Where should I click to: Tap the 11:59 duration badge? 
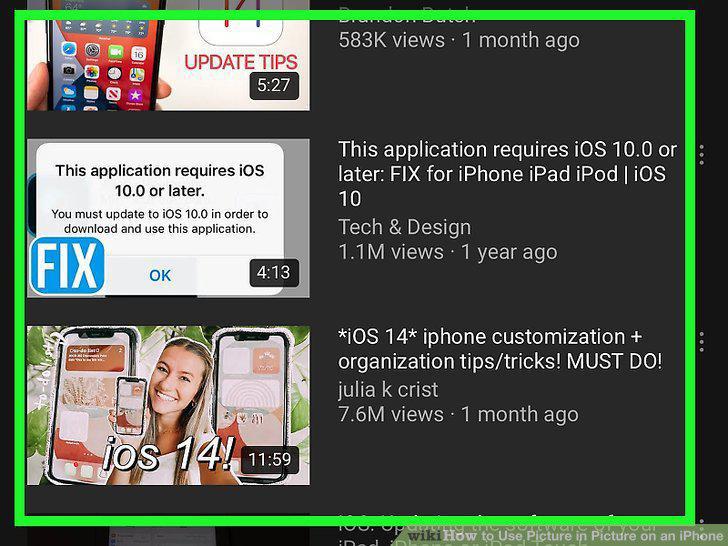[x=270, y=460]
